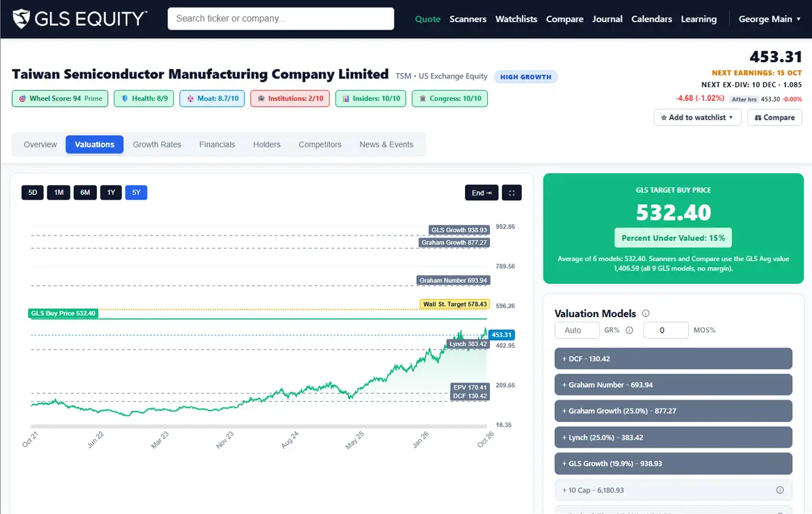812x514 pixels.
Task: Open the Learning section
Action: (x=699, y=19)
